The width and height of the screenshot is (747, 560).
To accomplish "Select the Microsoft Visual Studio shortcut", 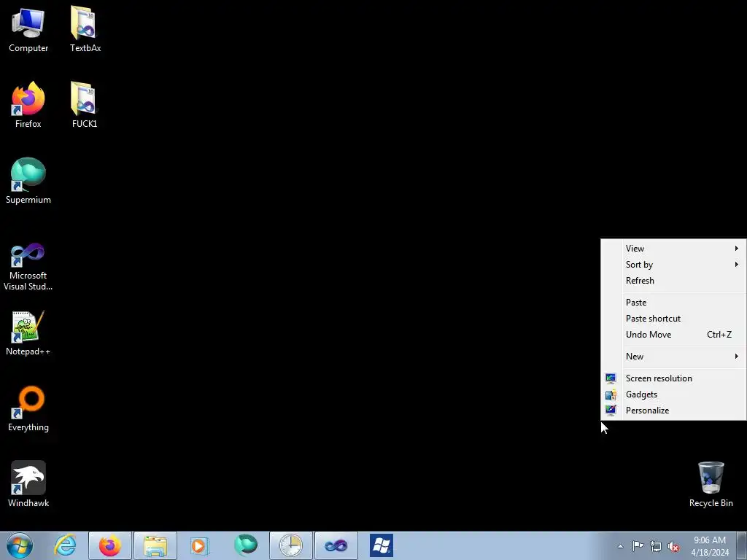I will pyautogui.click(x=28, y=267).
